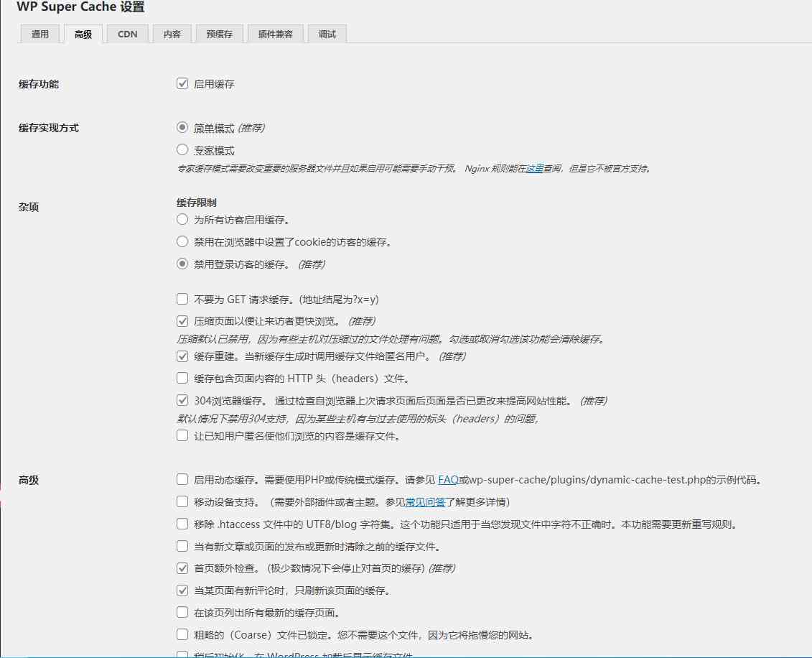Image resolution: width=812 pixels, height=658 pixels.
Task: Choose the 专家模式 radio option
Action: (x=182, y=149)
